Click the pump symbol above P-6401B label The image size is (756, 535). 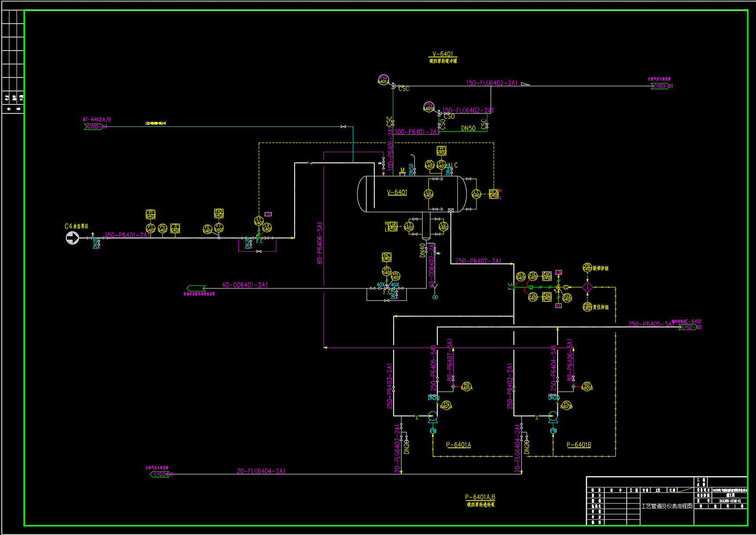pos(553,417)
